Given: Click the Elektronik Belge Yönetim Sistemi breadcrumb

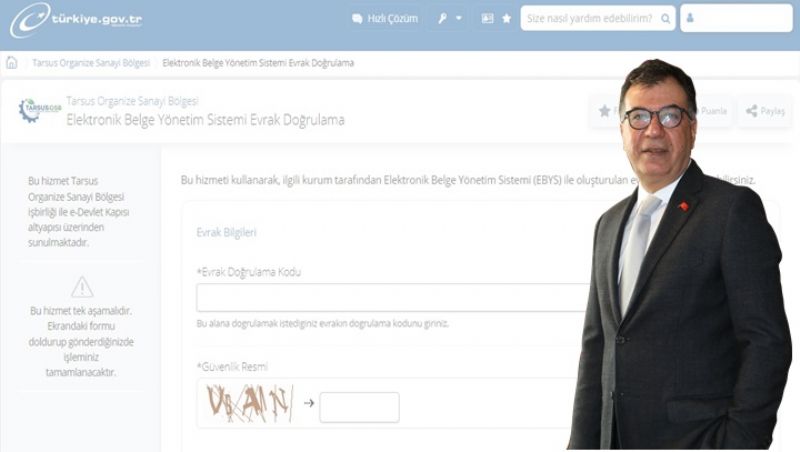Looking at the screenshot, I should point(258,63).
